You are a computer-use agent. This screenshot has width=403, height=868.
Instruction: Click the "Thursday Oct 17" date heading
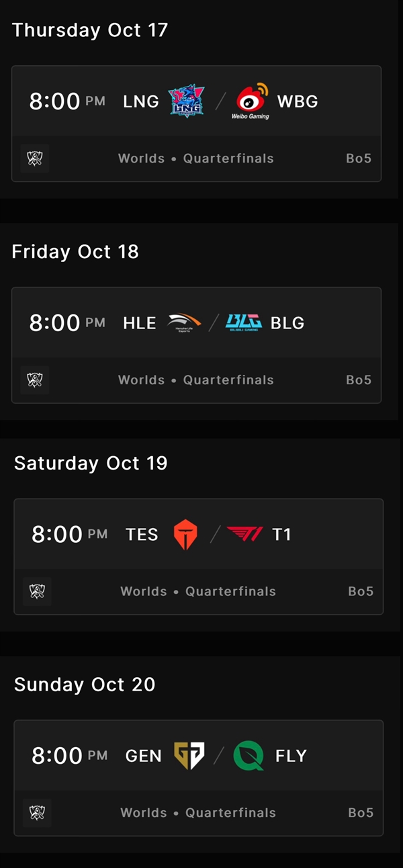(x=90, y=30)
